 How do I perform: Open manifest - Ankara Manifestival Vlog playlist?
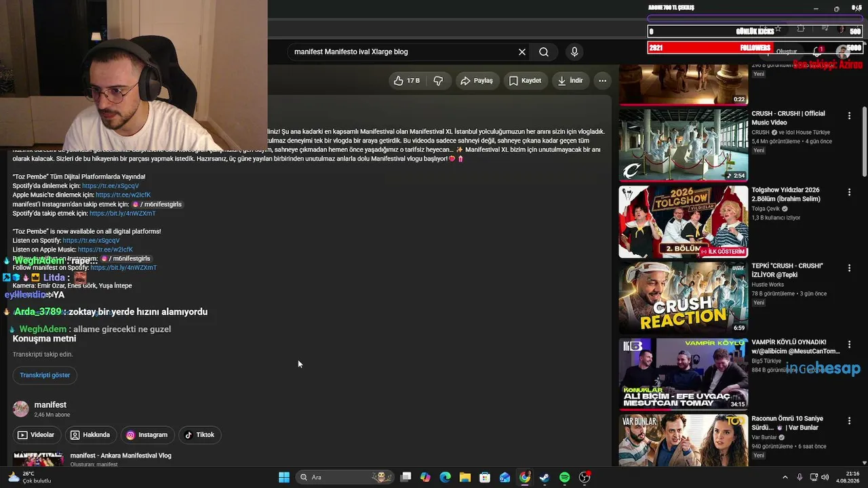point(121,456)
